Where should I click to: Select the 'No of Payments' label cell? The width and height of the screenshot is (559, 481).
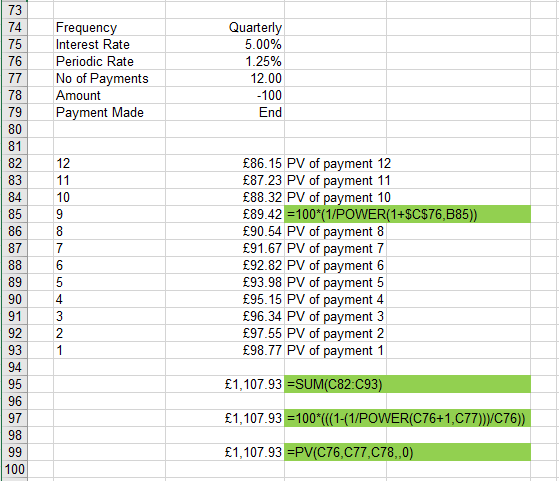pos(109,78)
